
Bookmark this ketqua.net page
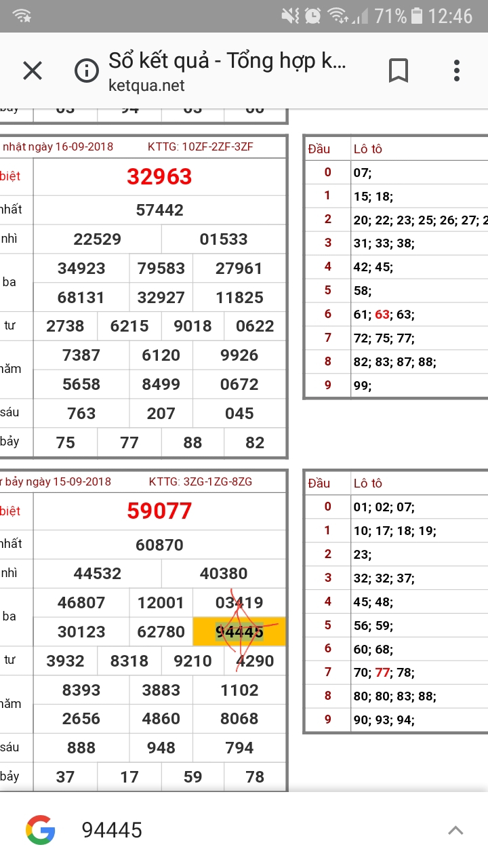pos(398,71)
